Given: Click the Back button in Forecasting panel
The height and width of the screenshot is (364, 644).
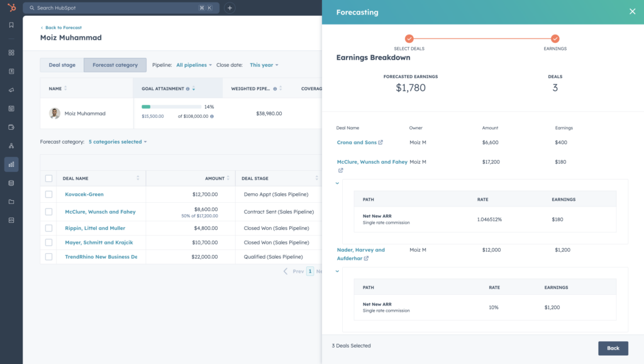Looking at the screenshot, I should click(x=613, y=348).
